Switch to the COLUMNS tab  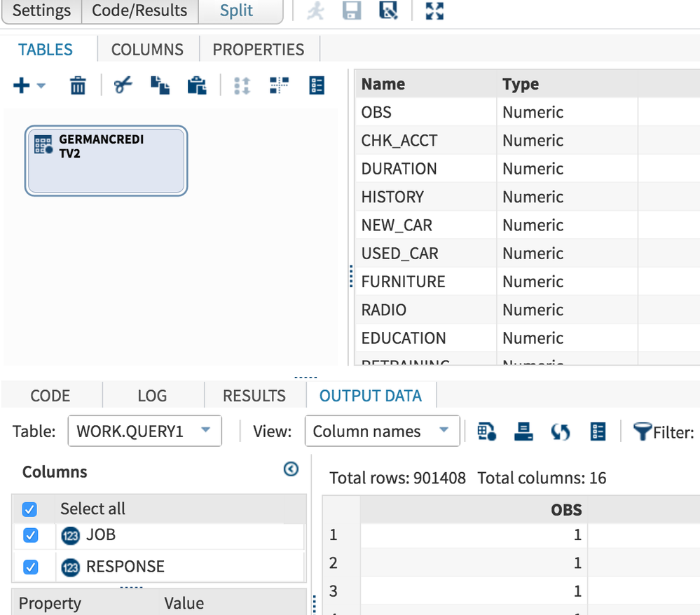147,50
